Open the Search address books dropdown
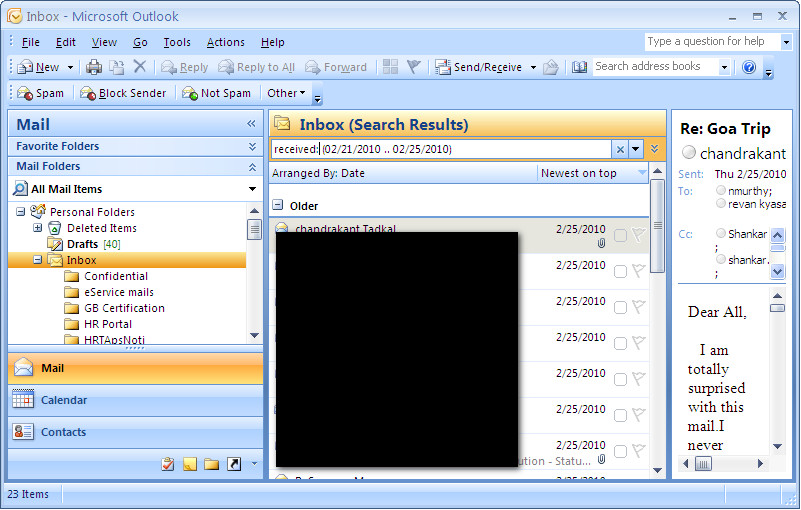The height and width of the screenshot is (510, 801). [x=724, y=67]
